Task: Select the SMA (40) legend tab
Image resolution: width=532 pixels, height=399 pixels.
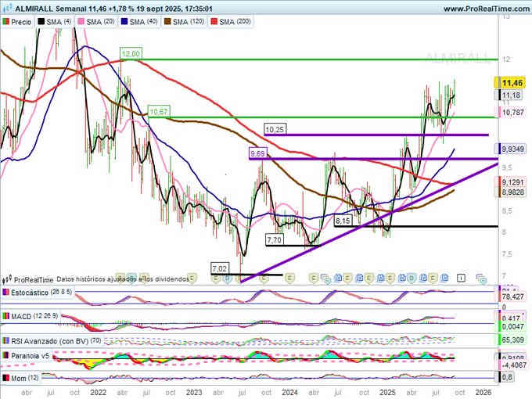Action: pyautogui.click(x=139, y=22)
